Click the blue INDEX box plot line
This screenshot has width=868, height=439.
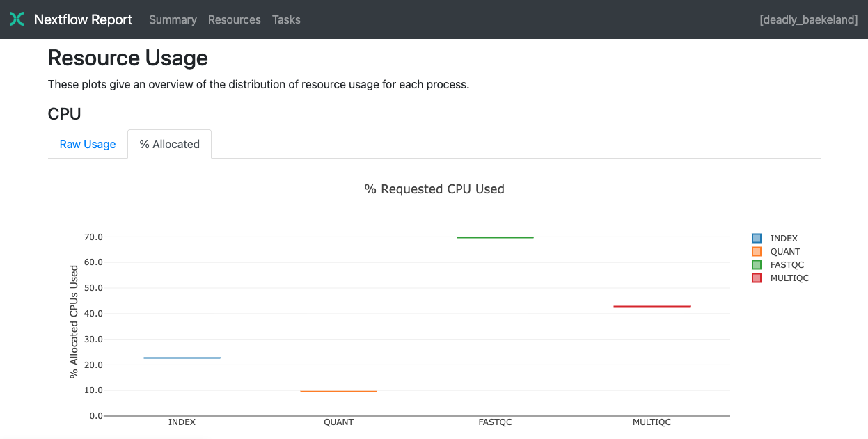click(182, 358)
